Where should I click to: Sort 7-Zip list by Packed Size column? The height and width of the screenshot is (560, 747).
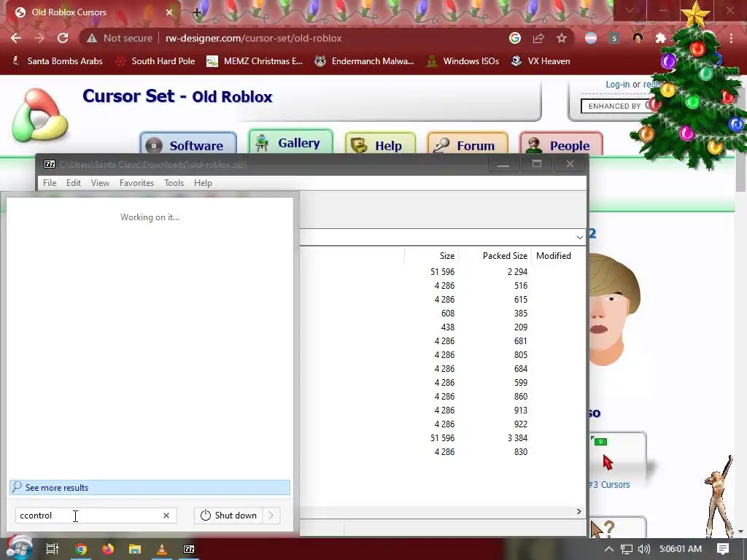[495, 256]
